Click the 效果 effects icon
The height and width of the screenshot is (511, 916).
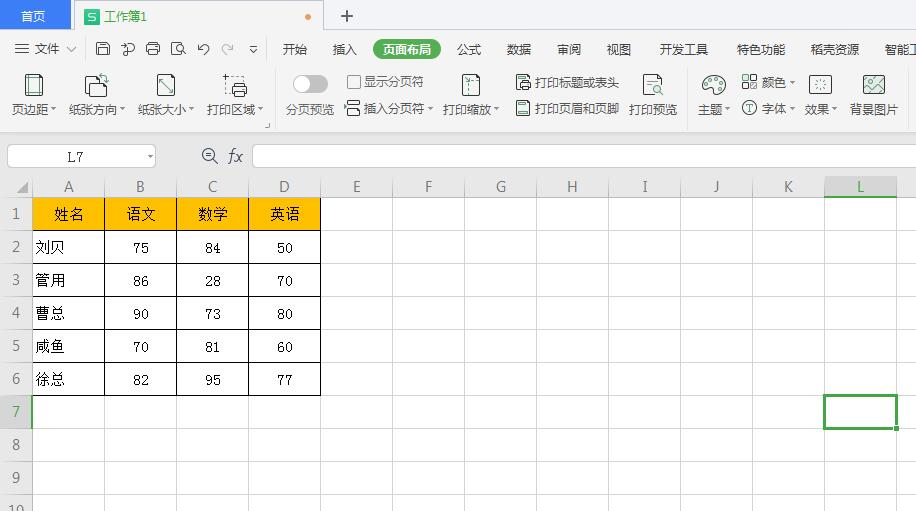coord(820,85)
